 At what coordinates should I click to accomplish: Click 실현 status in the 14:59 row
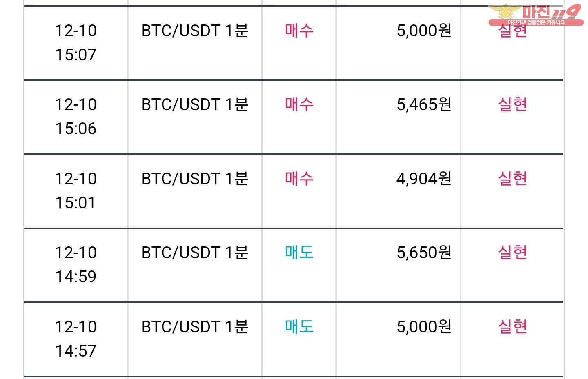[512, 253]
